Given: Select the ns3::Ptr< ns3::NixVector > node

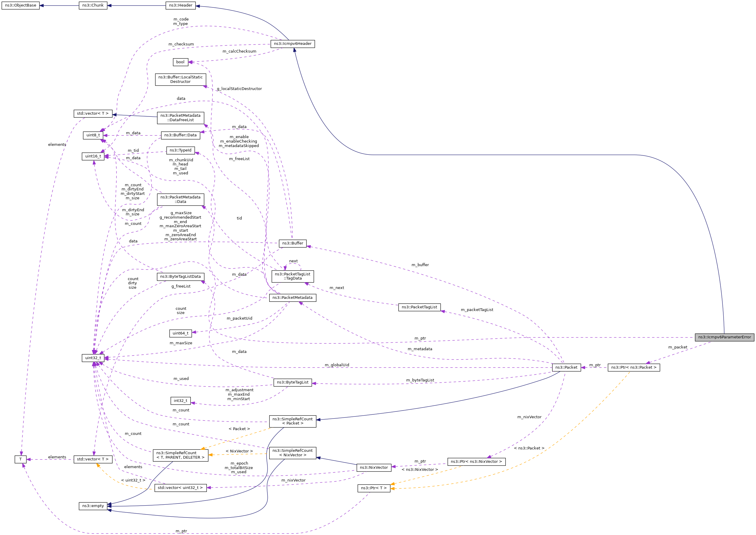Looking at the screenshot, I should coord(476,462).
